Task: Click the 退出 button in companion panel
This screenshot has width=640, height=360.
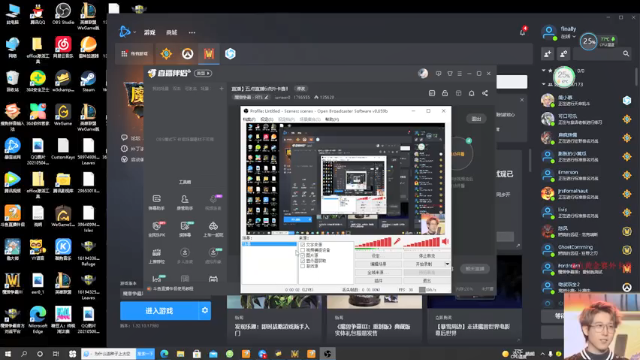Action: (476, 119)
